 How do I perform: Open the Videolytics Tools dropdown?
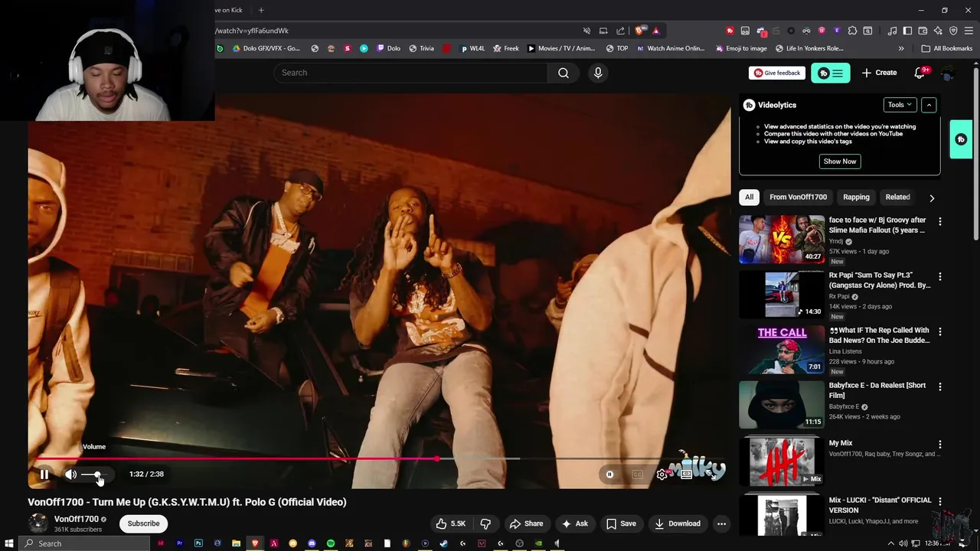[900, 105]
